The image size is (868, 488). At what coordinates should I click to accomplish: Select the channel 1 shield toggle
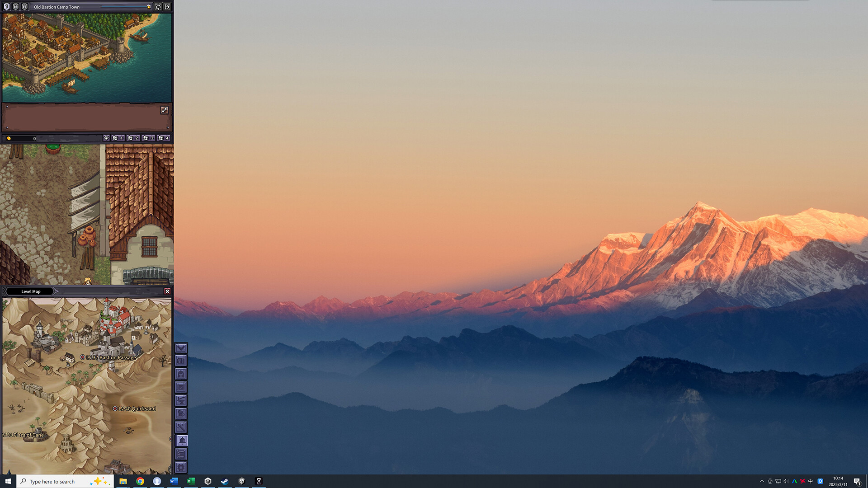coord(7,7)
